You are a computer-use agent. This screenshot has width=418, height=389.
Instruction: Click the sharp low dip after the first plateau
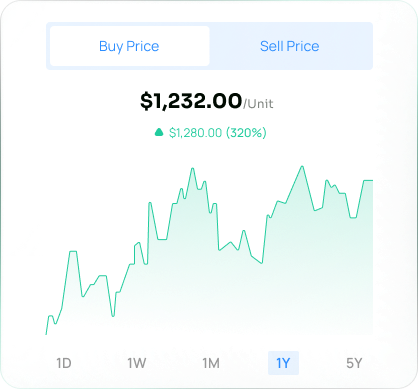pyautogui.click(x=113, y=316)
